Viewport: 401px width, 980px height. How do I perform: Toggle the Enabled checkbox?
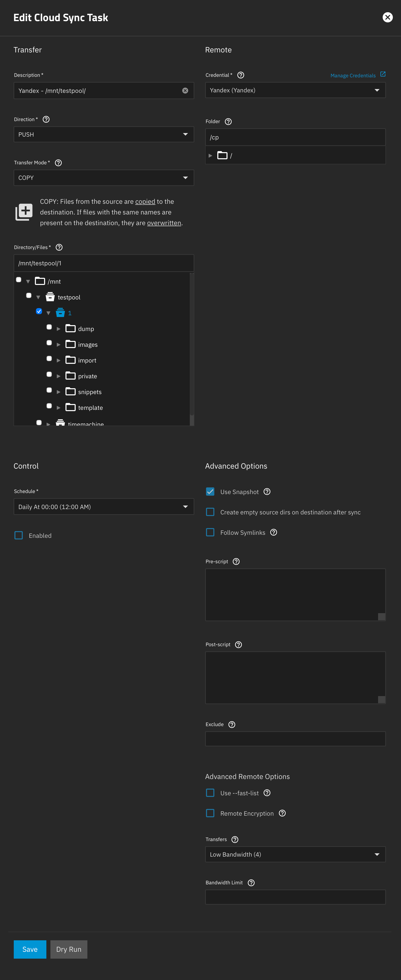pos(19,535)
